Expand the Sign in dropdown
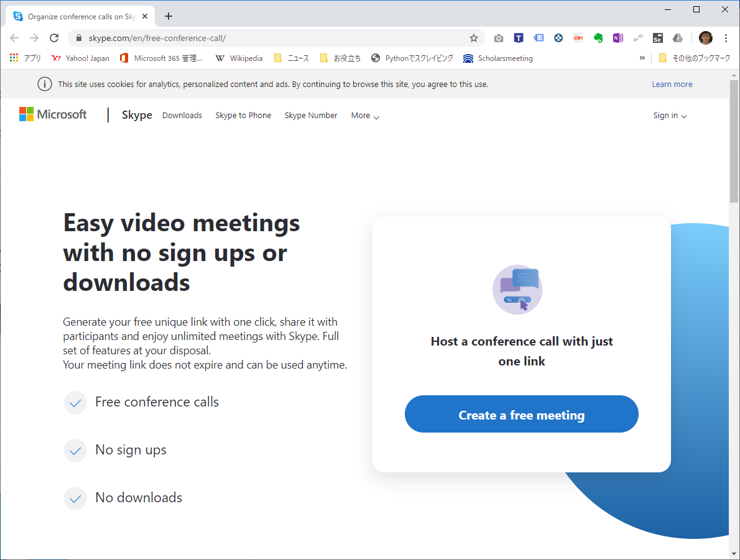 (670, 116)
